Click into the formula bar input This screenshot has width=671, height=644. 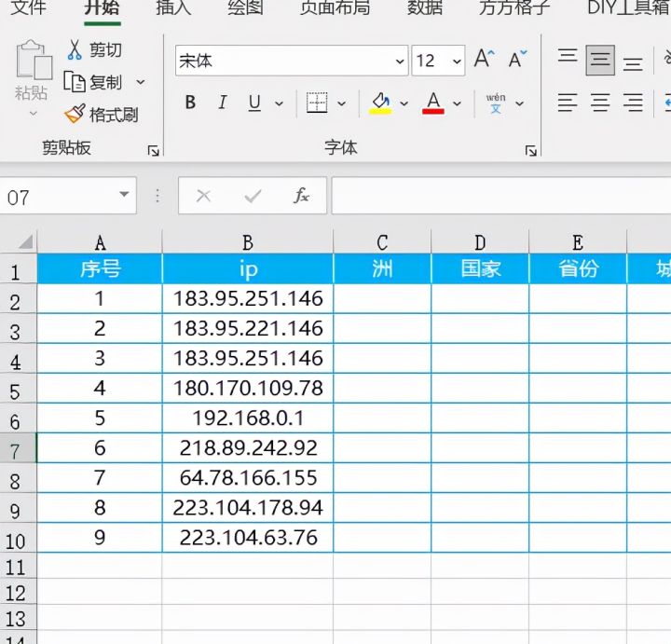point(501,196)
